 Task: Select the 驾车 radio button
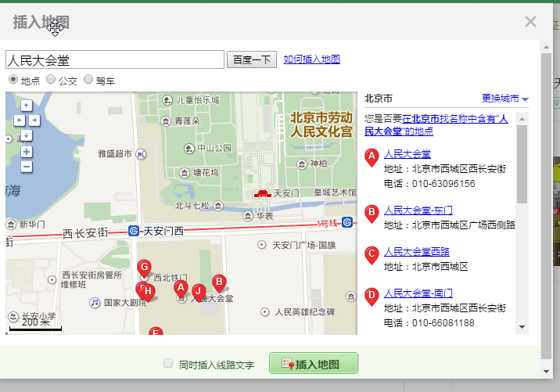click(88, 79)
